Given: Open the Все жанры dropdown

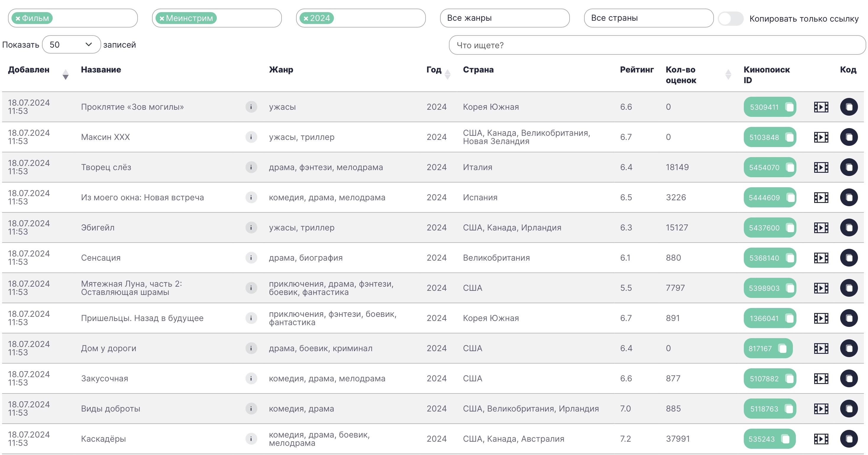Looking at the screenshot, I should pos(505,18).
